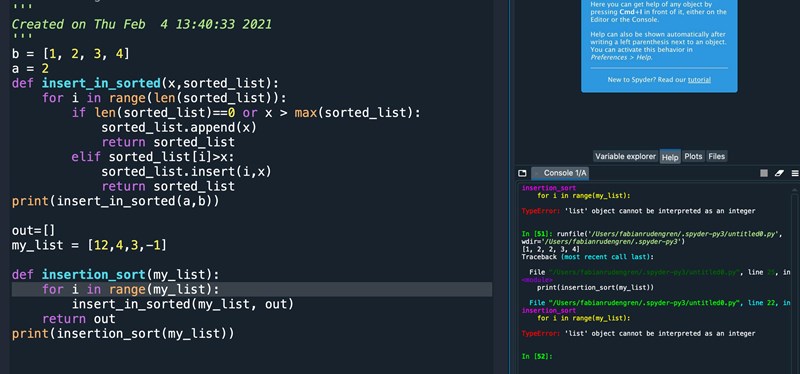Click 'Traceback (most recent call last):' in console
800x374 pixels.
click(587, 257)
